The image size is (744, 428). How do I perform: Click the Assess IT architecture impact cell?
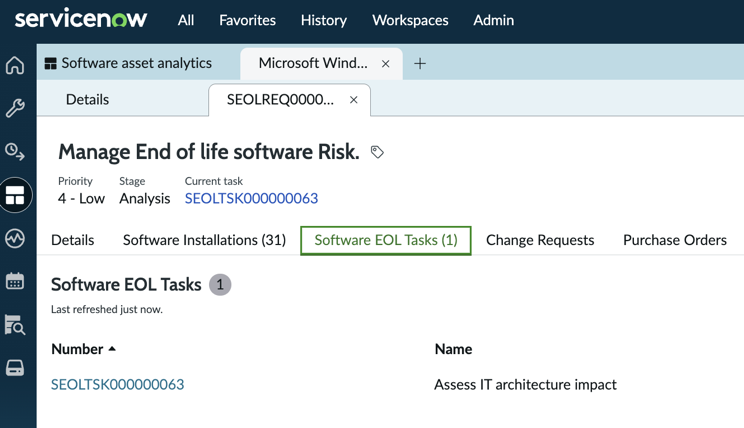pyautogui.click(x=526, y=384)
